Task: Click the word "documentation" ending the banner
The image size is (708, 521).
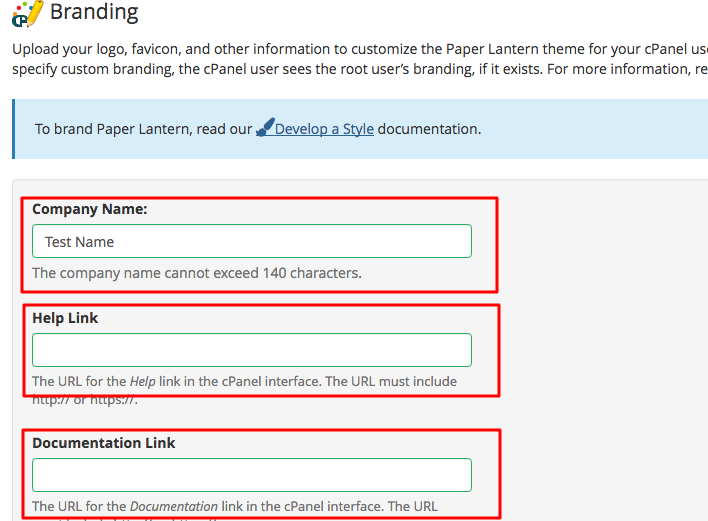Action: tap(428, 129)
